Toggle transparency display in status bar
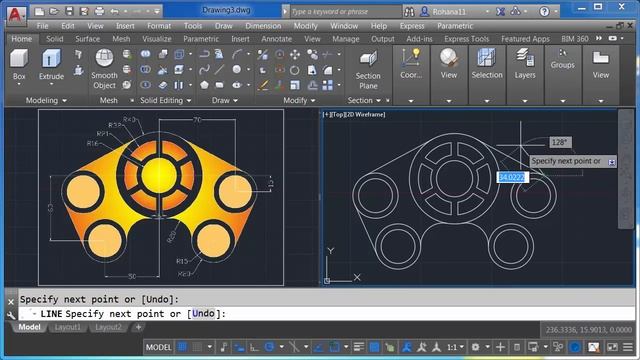The image size is (640, 360). pyautogui.click(x=374, y=347)
